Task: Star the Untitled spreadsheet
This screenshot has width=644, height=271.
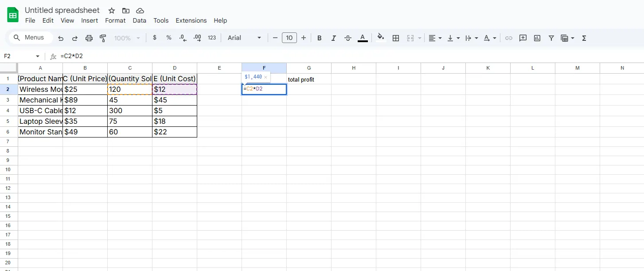Action: pos(112,11)
